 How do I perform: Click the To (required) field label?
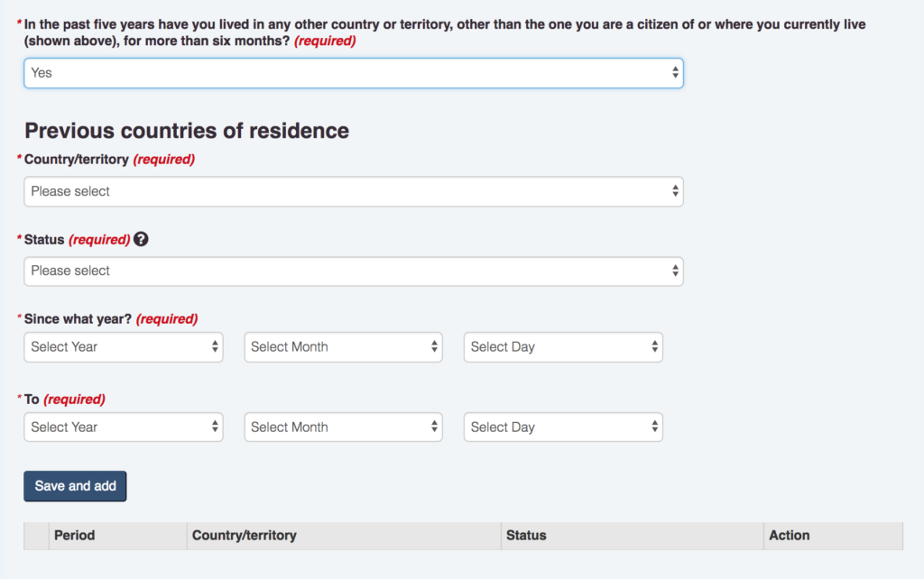[65, 400]
